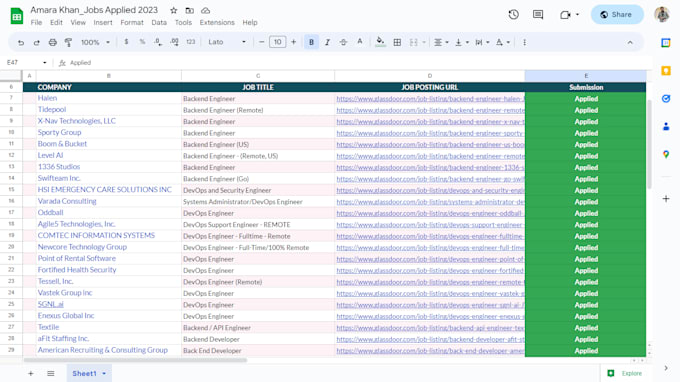Image resolution: width=680 pixels, height=382 pixels.
Task: Open text color picker
Action: coord(360,42)
